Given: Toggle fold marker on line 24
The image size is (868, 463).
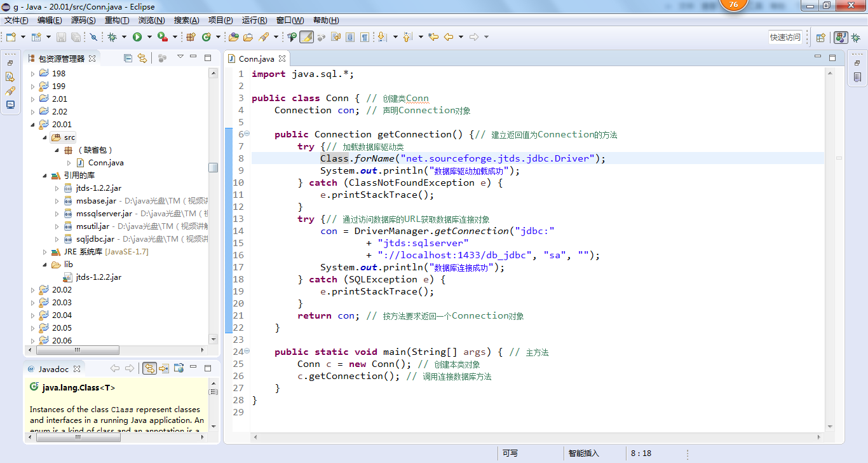Looking at the screenshot, I should (x=247, y=351).
